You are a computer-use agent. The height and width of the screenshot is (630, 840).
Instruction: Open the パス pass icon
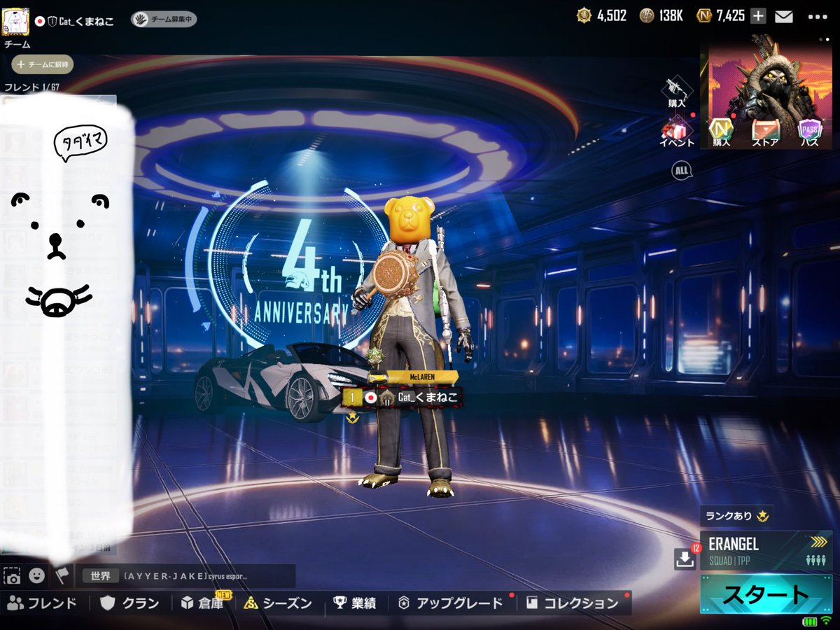click(x=811, y=133)
